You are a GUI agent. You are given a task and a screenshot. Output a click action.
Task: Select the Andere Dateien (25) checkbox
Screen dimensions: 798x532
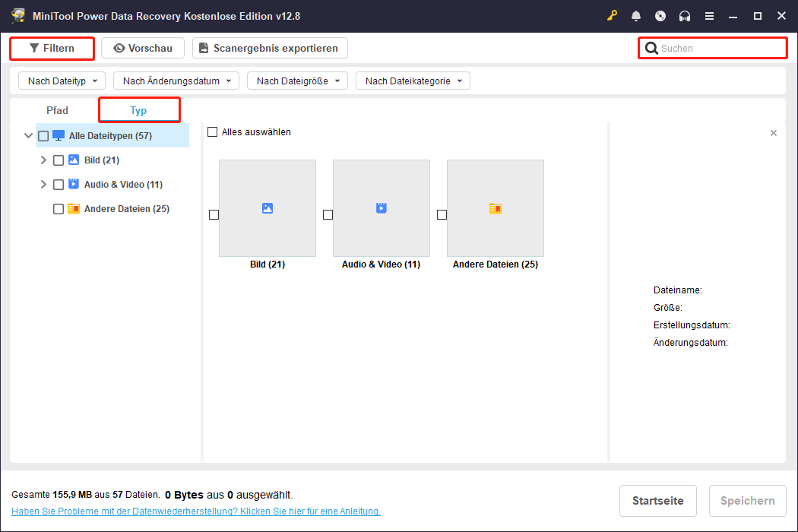click(x=59, y=208)
